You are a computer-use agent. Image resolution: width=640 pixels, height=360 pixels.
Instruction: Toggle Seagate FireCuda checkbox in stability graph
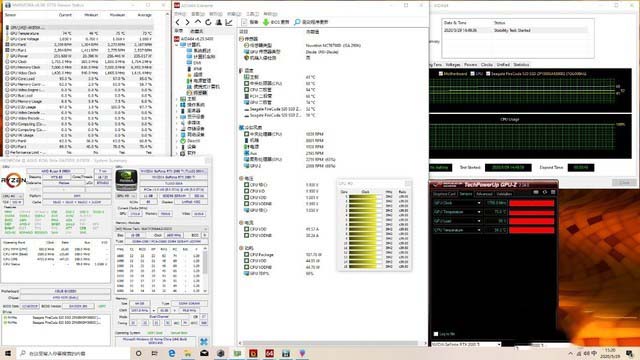click(488, 74)
